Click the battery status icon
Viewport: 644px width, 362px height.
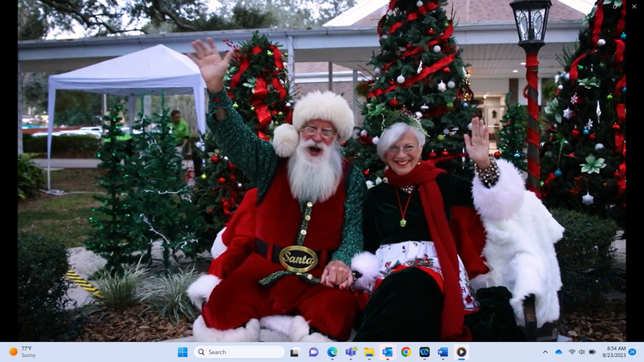point(592,352)
